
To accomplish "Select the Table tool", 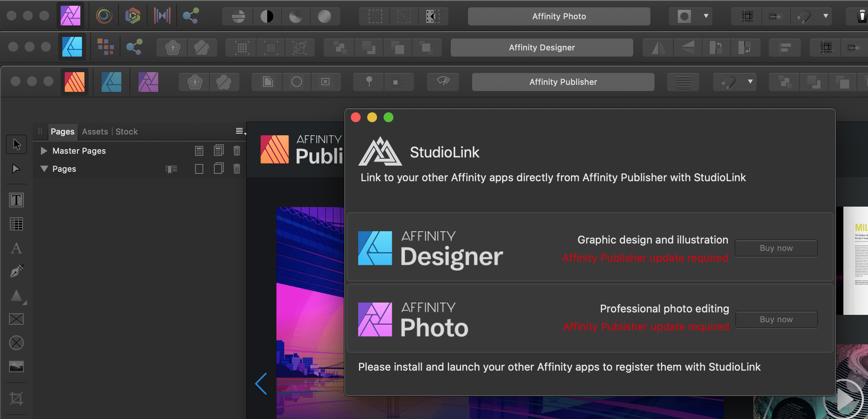I will (x=16, y=224).
